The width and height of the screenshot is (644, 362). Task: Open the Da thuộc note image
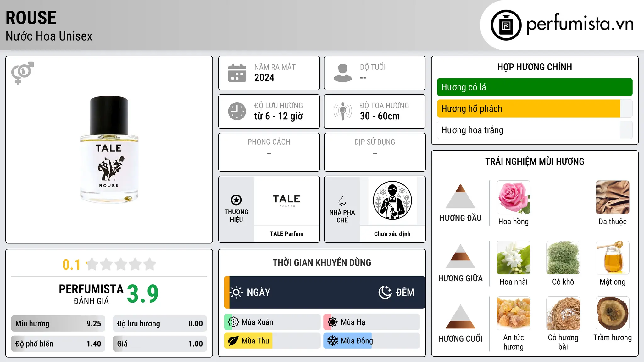pos(613,197)
